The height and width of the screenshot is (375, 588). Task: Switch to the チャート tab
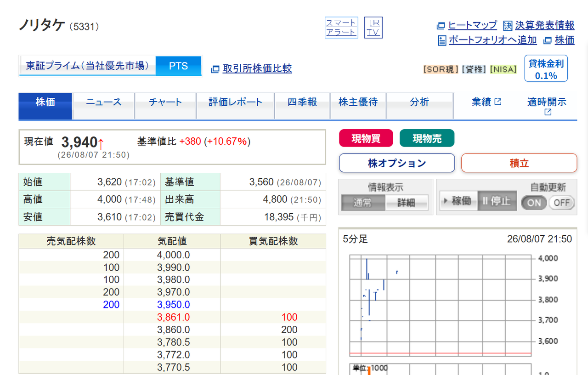(165, 106)
